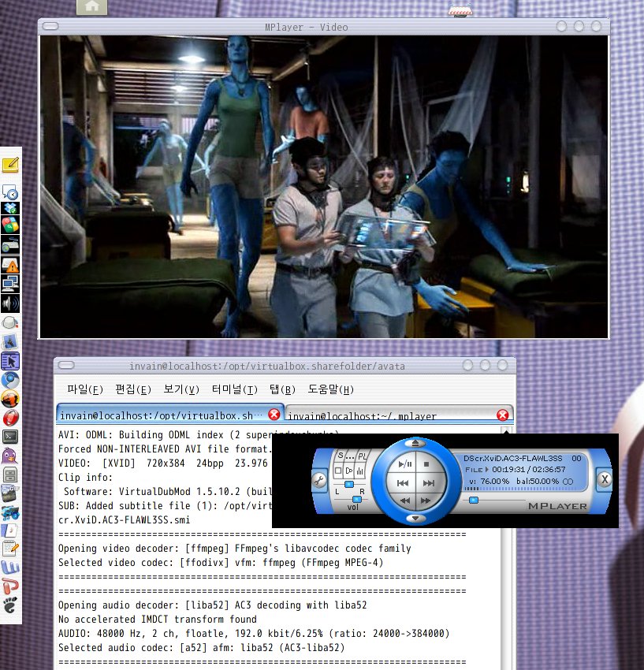Rewind video in MPlayer control

[404, 500]
